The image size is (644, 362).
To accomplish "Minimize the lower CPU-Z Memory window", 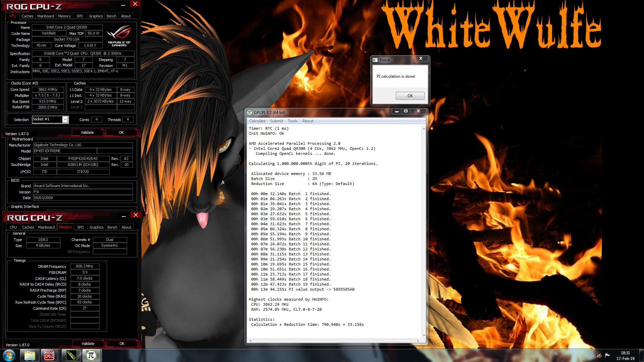I will (x=124, y=216).
